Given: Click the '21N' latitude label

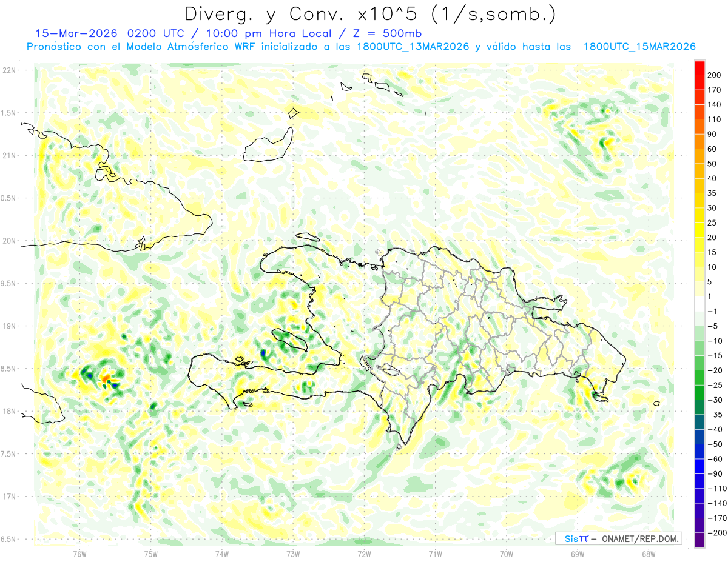Looking at the screenshot, I should tap(8, 156).
